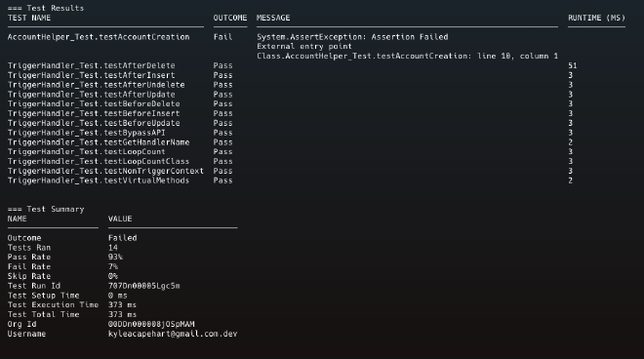This screenshot has height=359, width=644.
Task: Click the summary VALUE column header
Action: tap(120, 219)
